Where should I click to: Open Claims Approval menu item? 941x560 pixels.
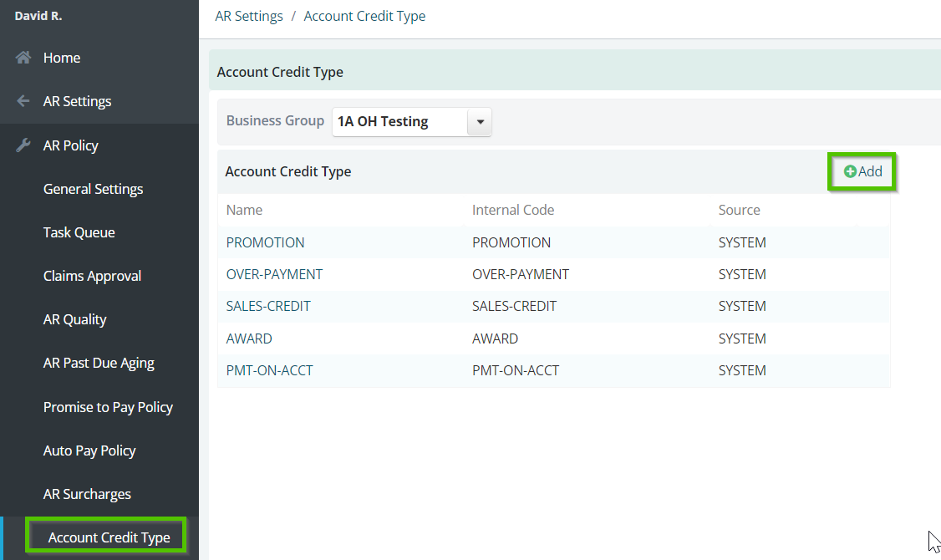[93, 276]
